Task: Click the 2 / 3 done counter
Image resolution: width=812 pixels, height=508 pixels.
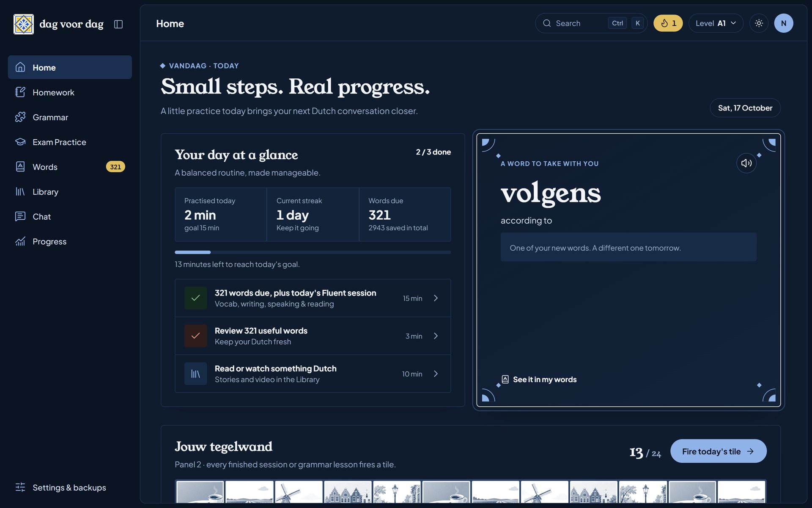Action: [433, 152]
